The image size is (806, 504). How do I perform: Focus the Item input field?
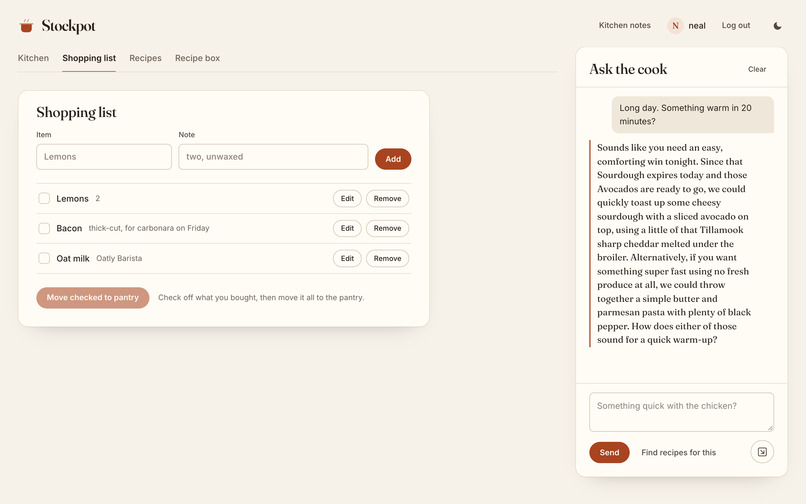(x=104, y=157)
